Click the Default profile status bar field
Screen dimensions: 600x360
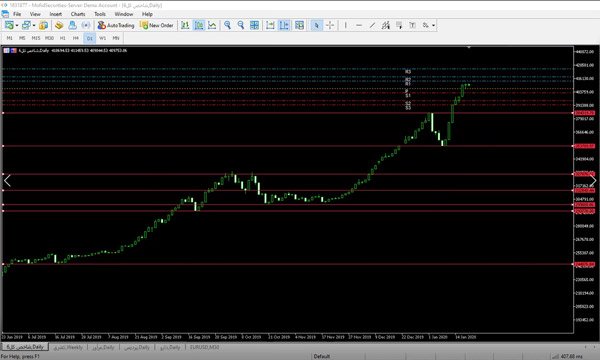[321, 356]
